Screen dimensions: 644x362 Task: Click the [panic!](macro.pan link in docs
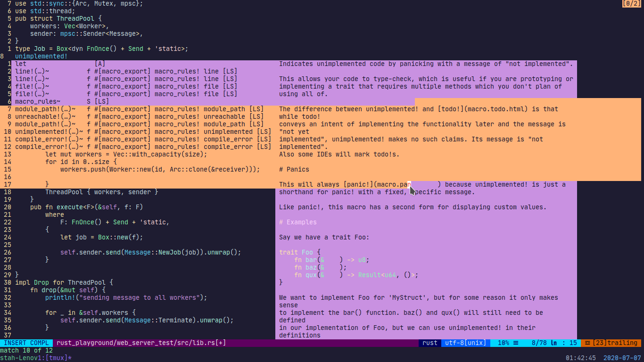tap(377, 184)
